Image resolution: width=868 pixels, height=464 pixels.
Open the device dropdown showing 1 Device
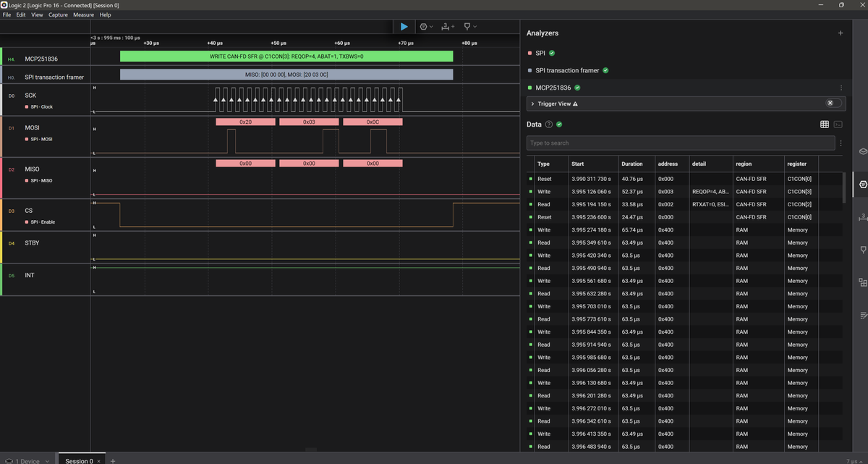(x=29, y=460)
